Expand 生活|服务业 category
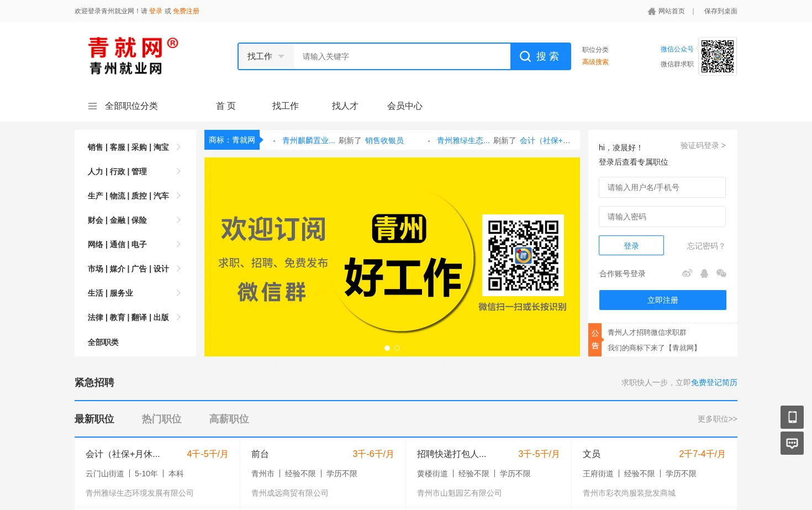This screenshot has width=812, height=510. 135,293
